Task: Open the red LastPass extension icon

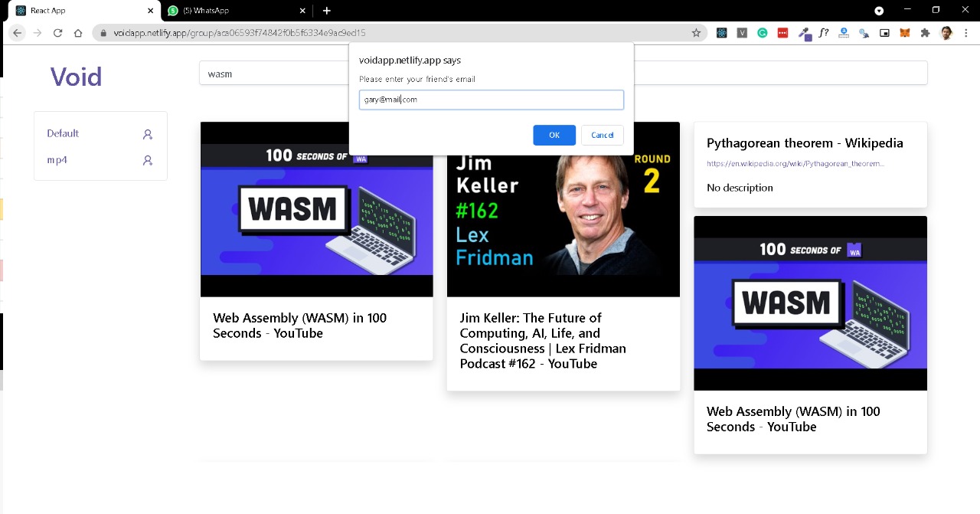Action: click(x=782, y=33)
